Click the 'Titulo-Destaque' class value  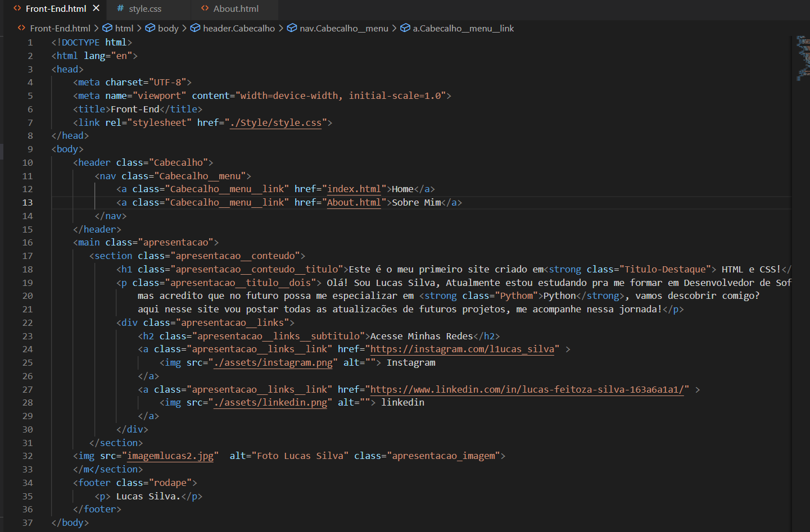(665, 270)
